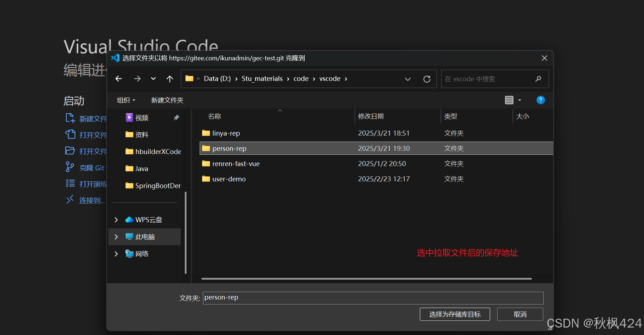Open the help question mark icon
644x335 pixels.
pyautogui.click(x=540, y=100)
